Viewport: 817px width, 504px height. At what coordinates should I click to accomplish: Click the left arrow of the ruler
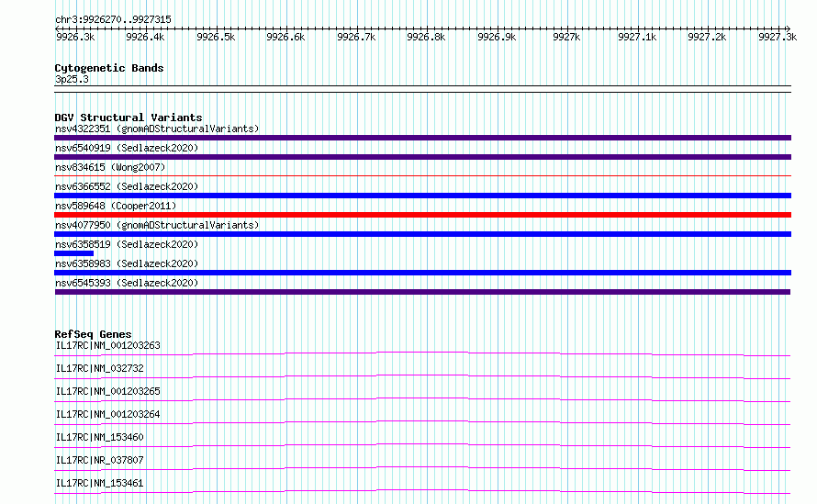coord(57,28)
